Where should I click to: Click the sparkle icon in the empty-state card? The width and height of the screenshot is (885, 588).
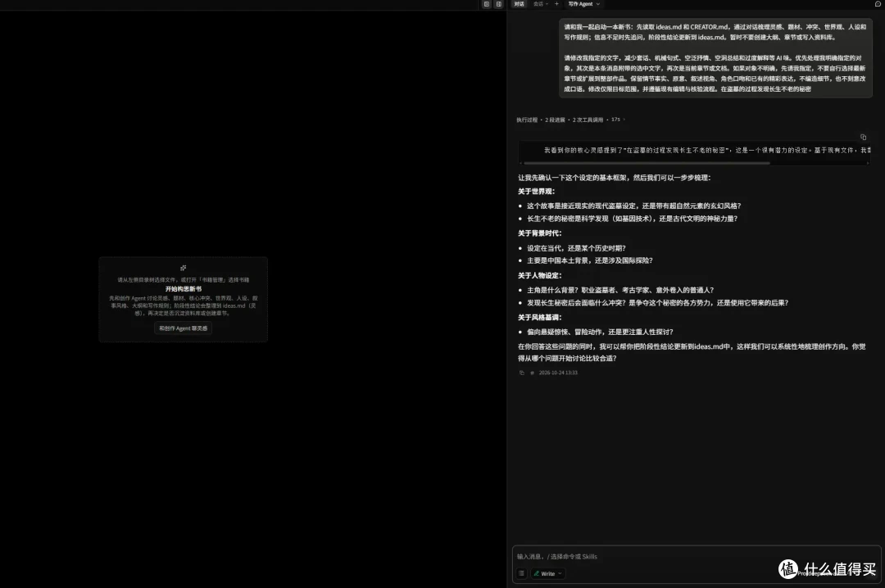[x=183, y=268]
